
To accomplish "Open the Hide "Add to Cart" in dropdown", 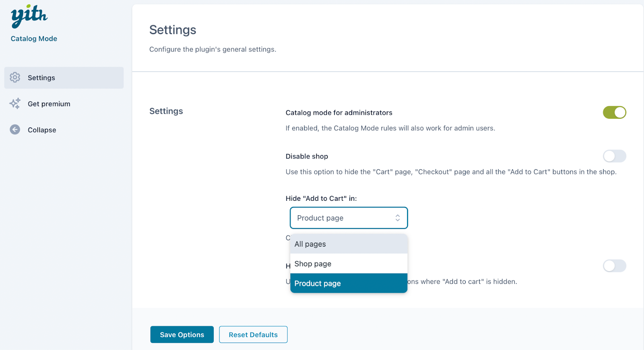I will tap(349, 218).
